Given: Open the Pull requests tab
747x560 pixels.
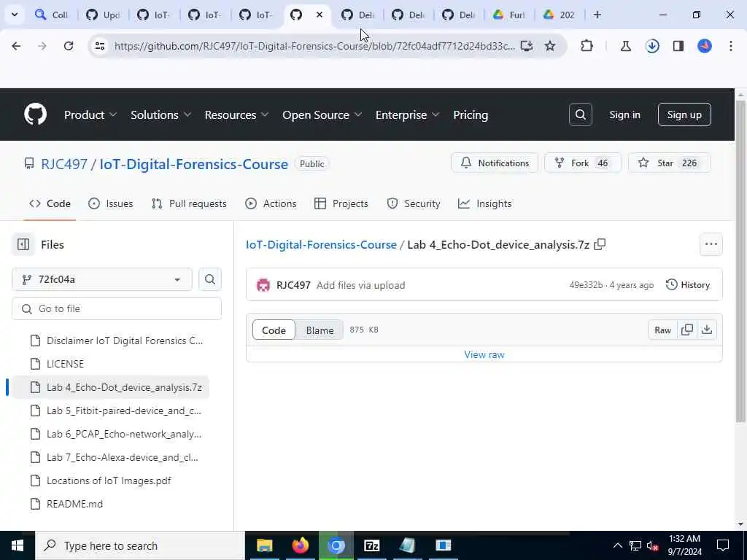Looking at the screenshot, I should click(189, 204).
